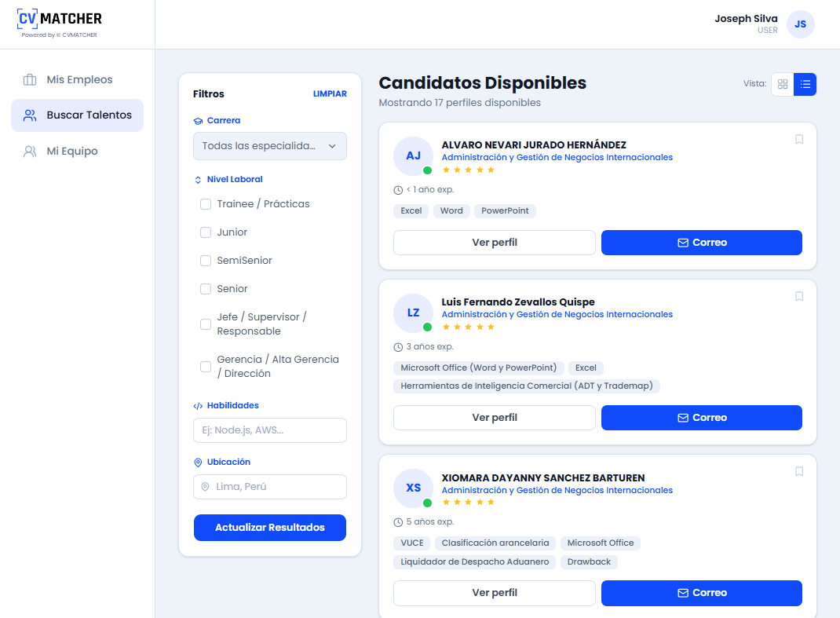The height and width of the screenshot is (618, 840).
Task: Click the XS candidate avatar
Action: coord(413,488)
